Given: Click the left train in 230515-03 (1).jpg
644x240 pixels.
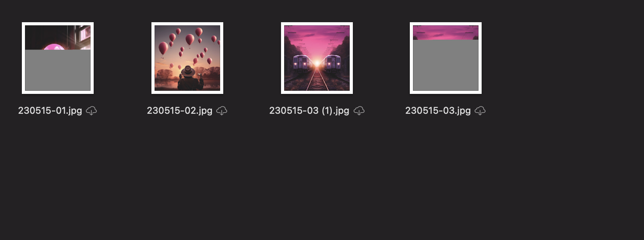Looking at the screenshot, I should click(302, 64).
